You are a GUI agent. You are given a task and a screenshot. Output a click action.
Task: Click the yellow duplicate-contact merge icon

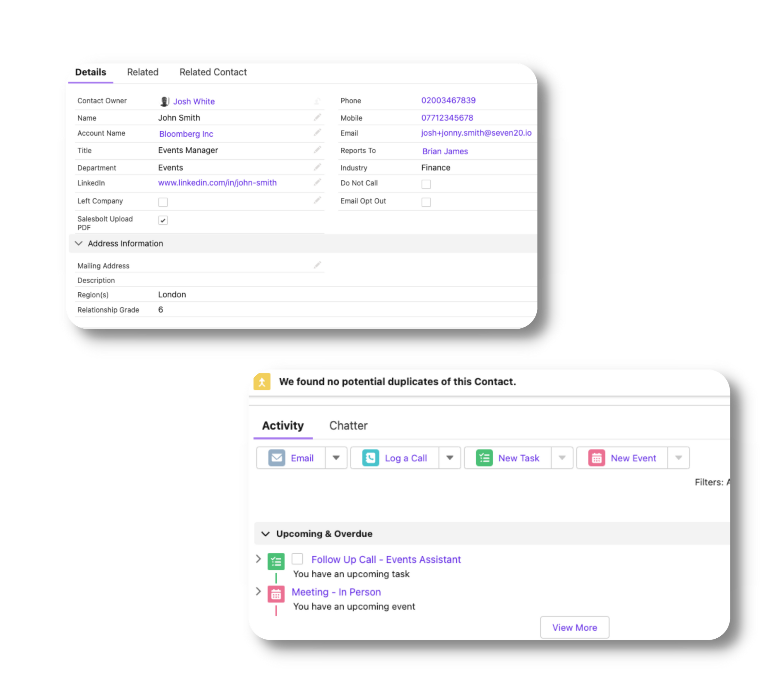point(262,382)
